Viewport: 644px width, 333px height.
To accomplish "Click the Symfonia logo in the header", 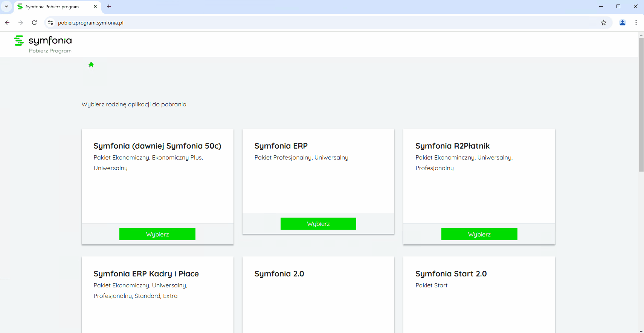I will point(43,41).
